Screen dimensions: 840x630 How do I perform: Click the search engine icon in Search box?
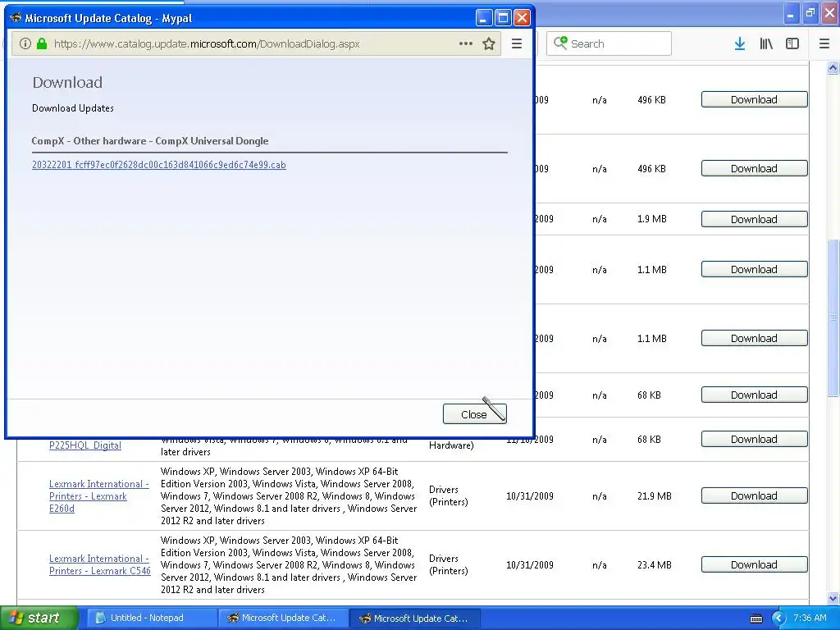coord(560,43)
